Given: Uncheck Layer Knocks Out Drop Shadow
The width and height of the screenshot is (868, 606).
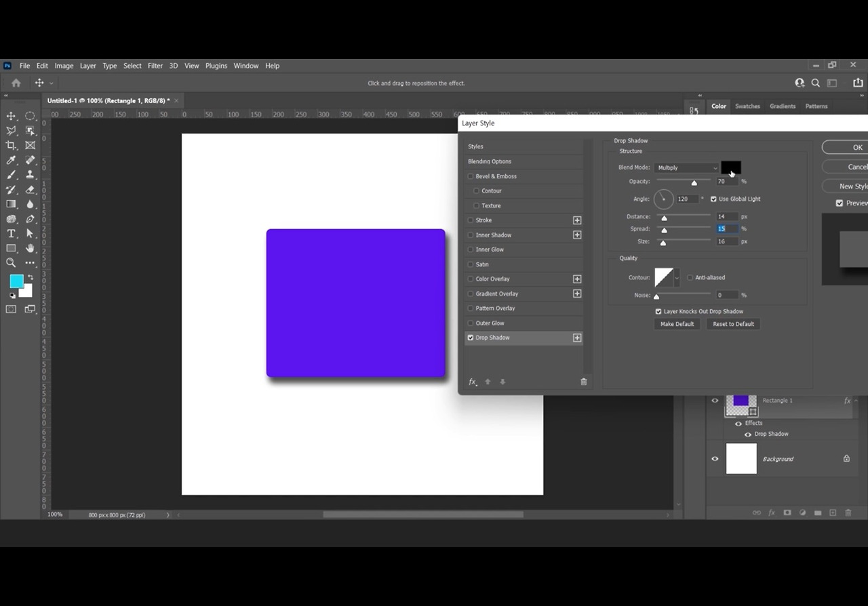Looking at the screenshot, I should (658, 312).
